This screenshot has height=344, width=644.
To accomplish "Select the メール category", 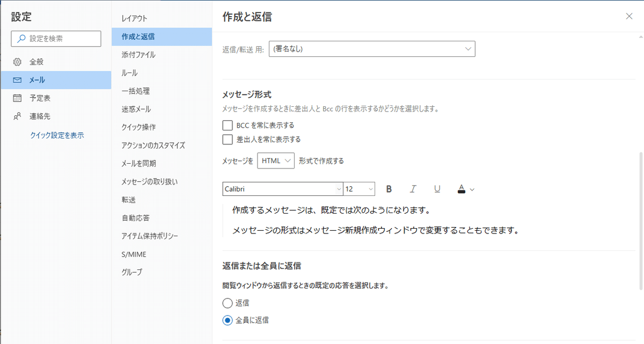I will [x=56, y=80].
